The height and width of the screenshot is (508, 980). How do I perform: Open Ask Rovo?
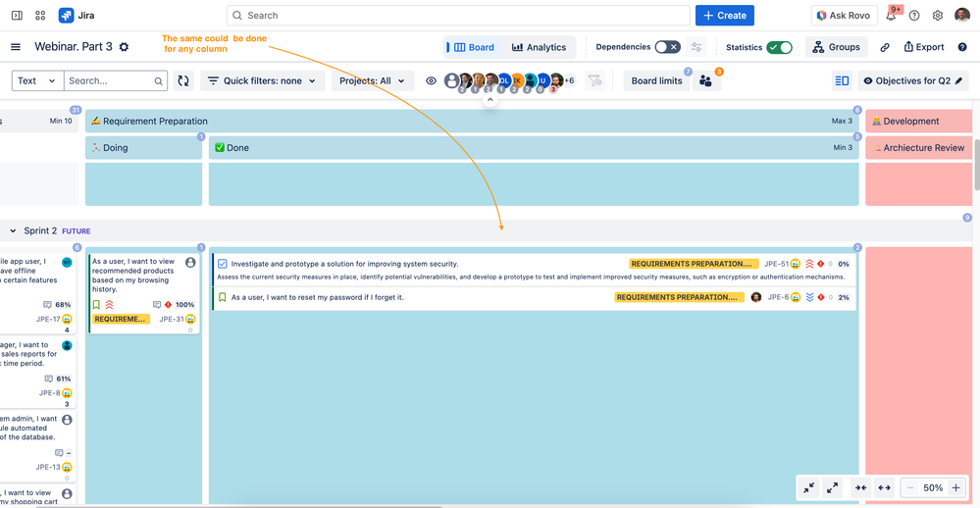(844, 16)
